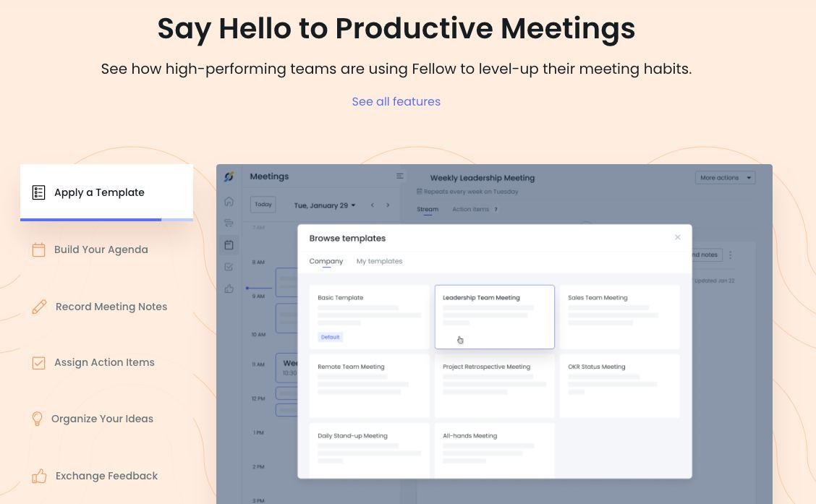Choose the Remote Team Meeting template card

pos(370,386)
